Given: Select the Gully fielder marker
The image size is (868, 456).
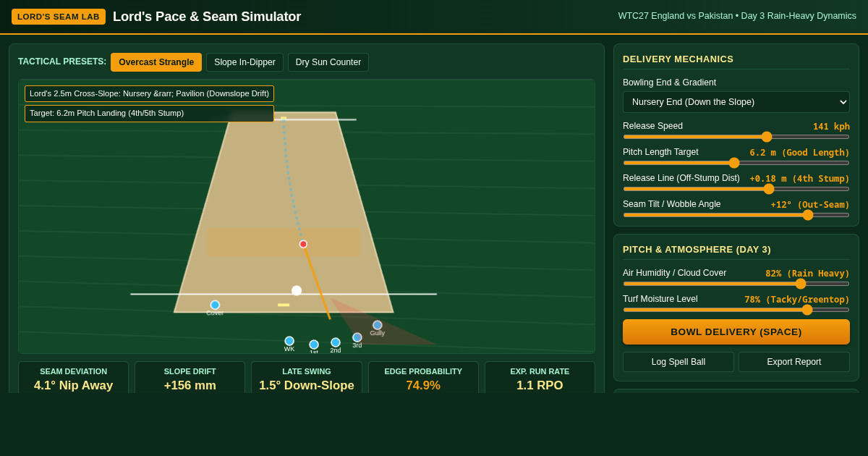Looking at the screenshot, I should [378, 325].
